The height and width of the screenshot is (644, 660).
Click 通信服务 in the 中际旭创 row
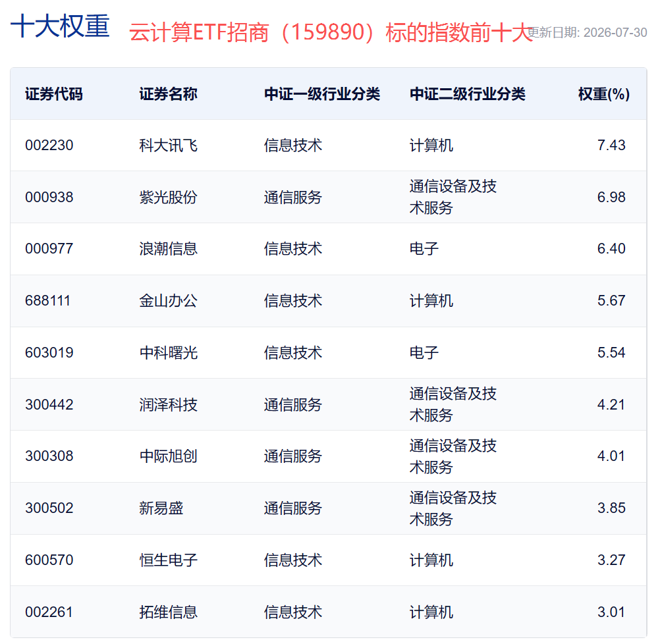pyautogui.click(x=293, y=456)
